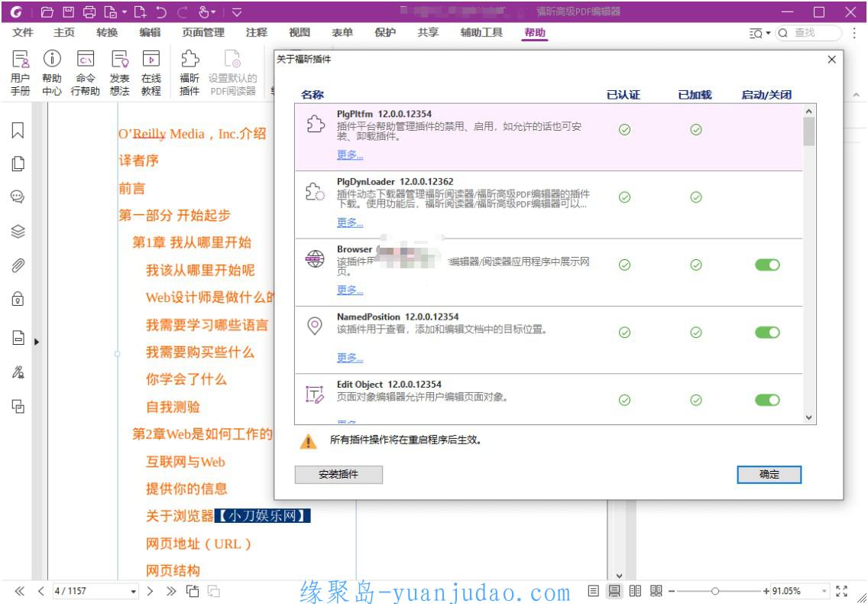Click 更多 link under NamedPosition

point(350,358)
